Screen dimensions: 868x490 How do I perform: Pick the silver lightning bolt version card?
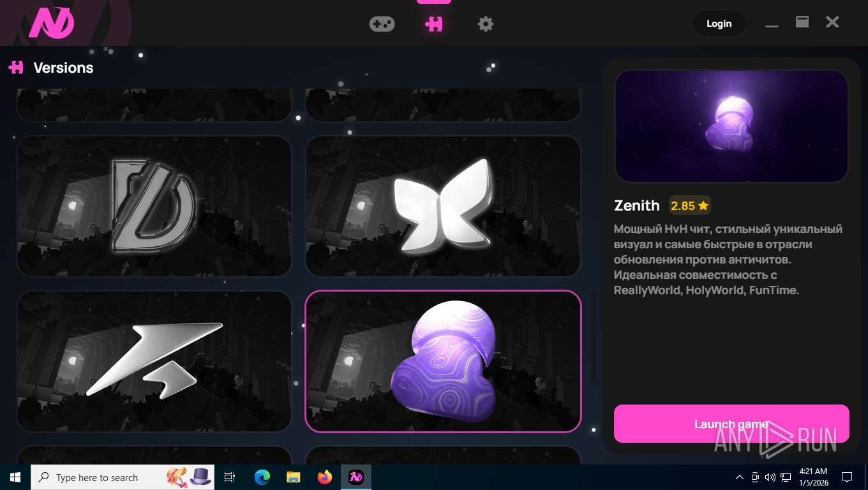click(154, 361)
